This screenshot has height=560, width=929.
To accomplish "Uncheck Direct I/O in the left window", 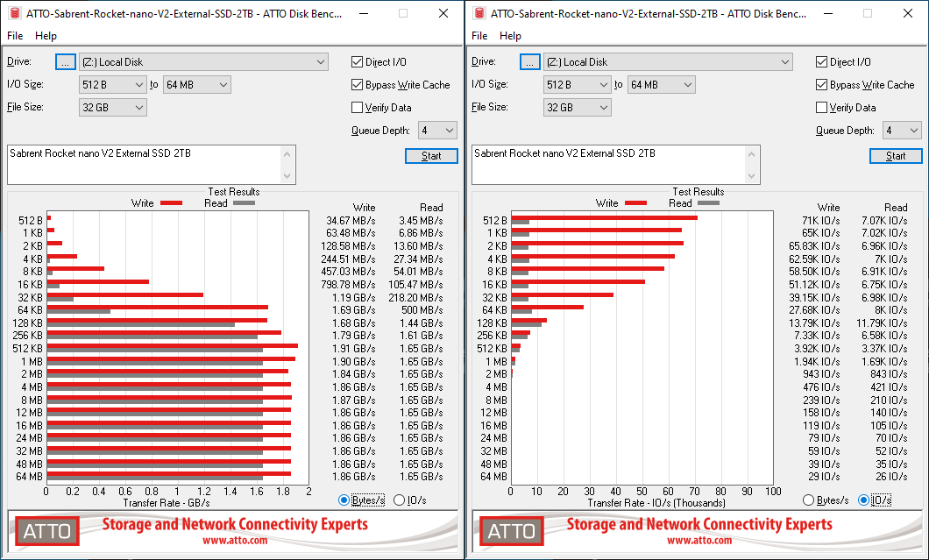I will pyautogui.click(x=358, y=62).
